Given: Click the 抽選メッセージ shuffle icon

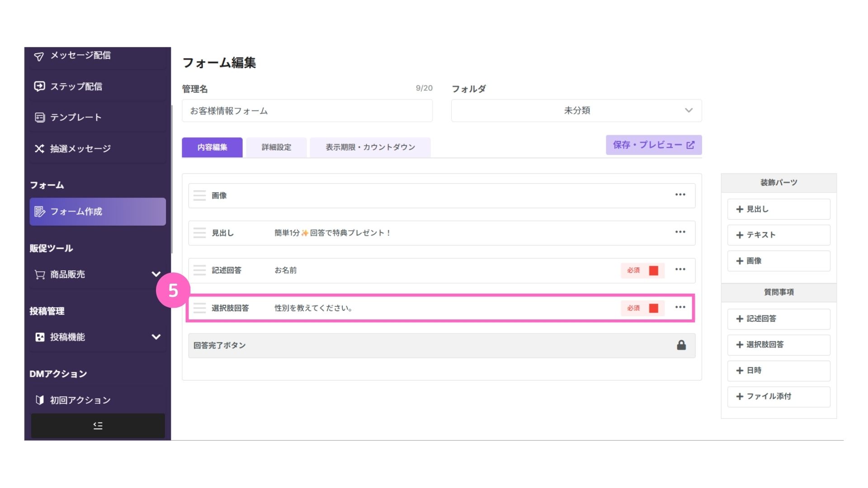Looking at the screenshot, I should [39, 149].
